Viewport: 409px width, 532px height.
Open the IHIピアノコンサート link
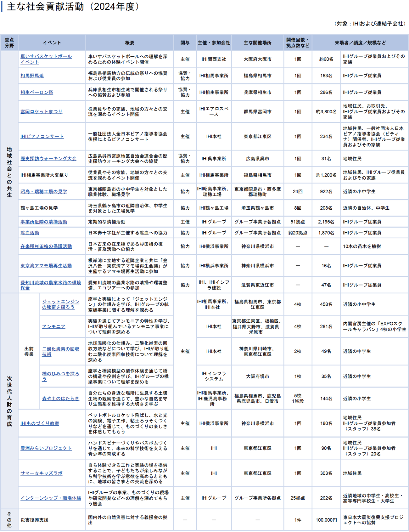(x=42, y=137)
